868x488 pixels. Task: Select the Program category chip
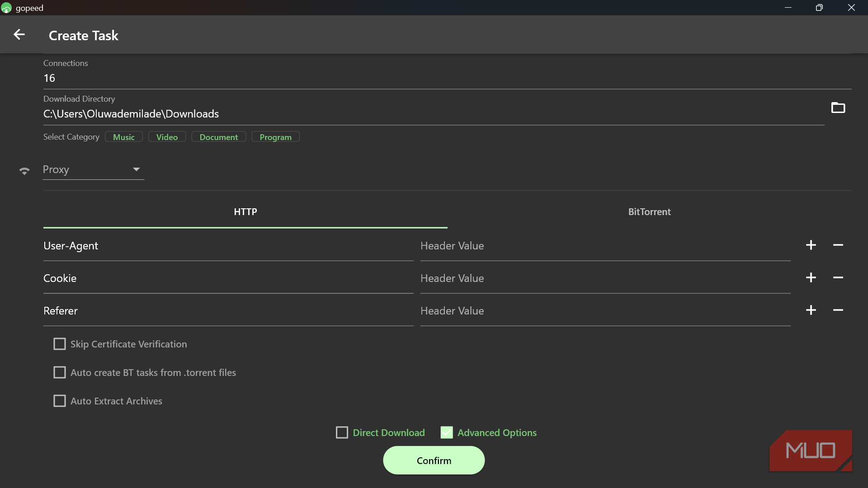[275, 137]
